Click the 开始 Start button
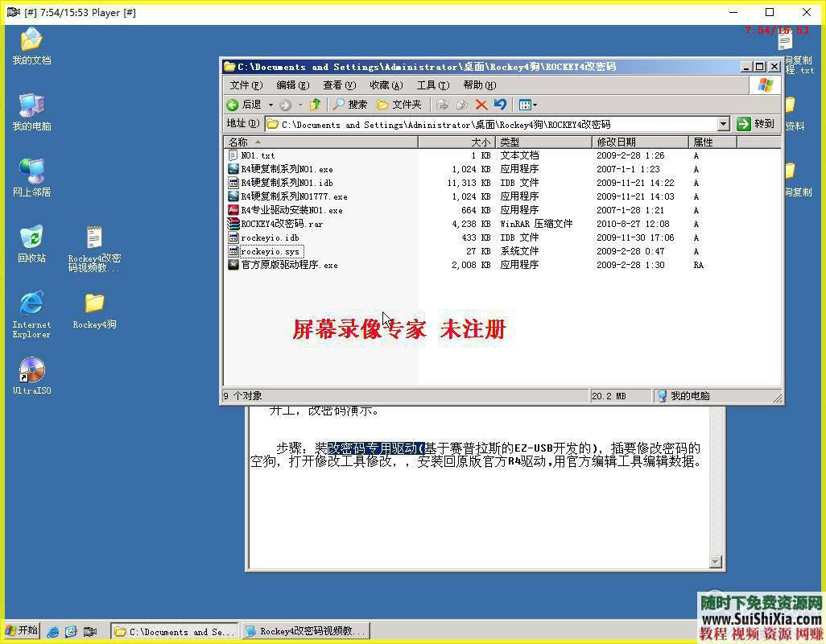 [22, 631]
